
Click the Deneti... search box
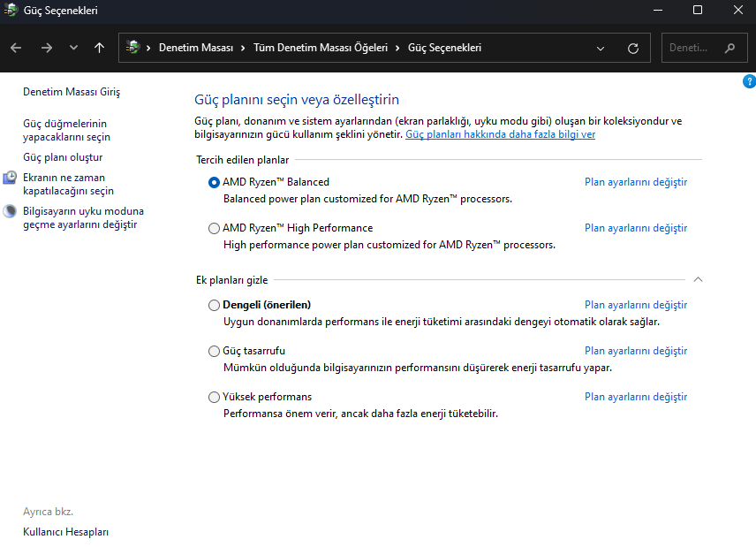click(705, 48)
